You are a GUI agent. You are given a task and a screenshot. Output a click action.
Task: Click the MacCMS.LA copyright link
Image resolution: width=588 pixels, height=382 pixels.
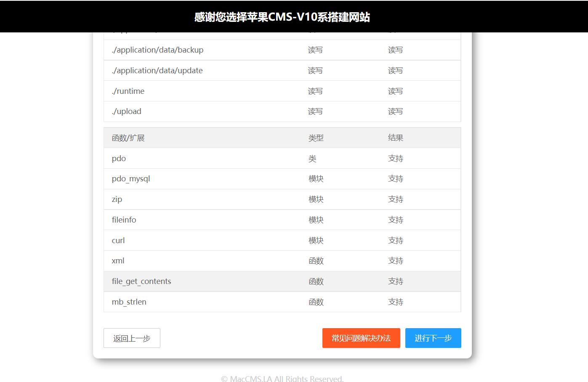coord(282,378)
